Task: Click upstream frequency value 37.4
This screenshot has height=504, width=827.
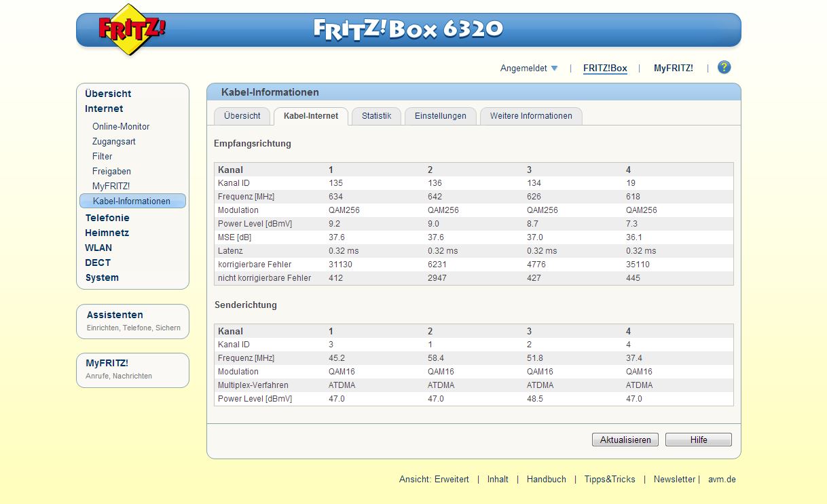Action: tap(634, 358)
